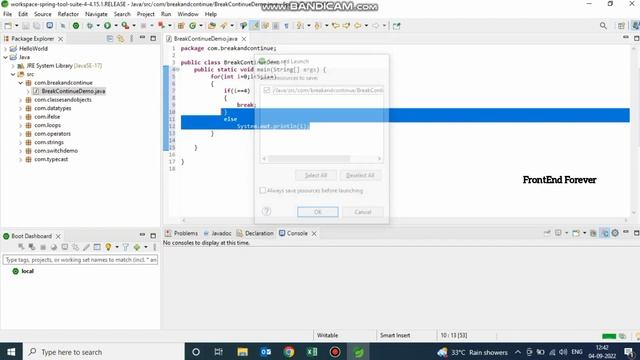
Task: Collapse the com.breakandcontinue package
Action: point(20,83)
